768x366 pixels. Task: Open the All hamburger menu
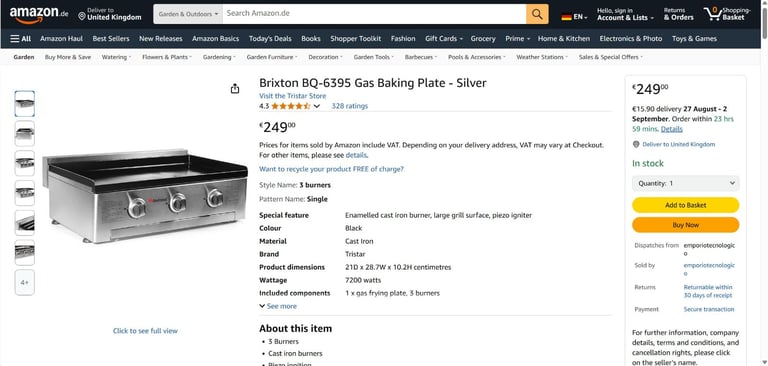click(21, 39)
